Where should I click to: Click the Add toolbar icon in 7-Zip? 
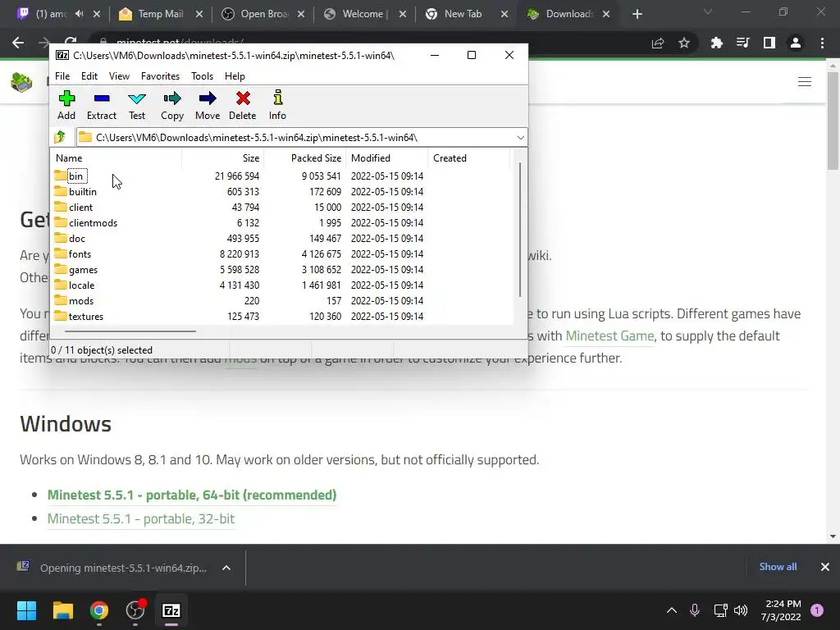[x=66, y=98]
